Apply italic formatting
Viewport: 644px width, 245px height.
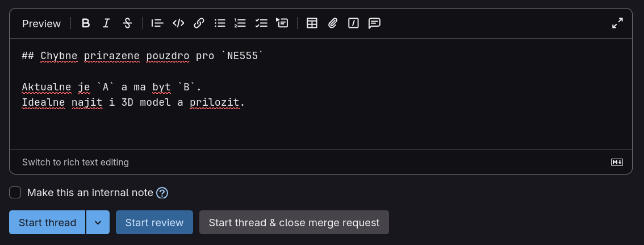[x=106, y=23]
